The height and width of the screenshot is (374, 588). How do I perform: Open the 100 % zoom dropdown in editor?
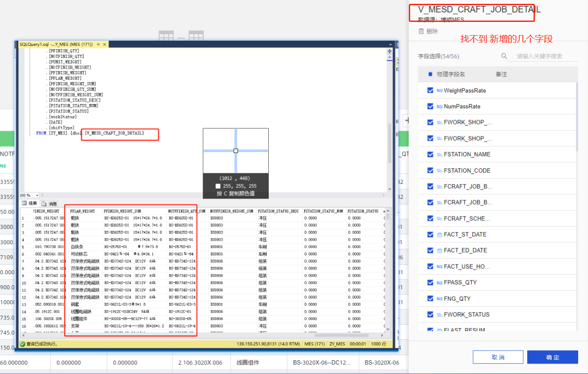click(x=37, y=195)
